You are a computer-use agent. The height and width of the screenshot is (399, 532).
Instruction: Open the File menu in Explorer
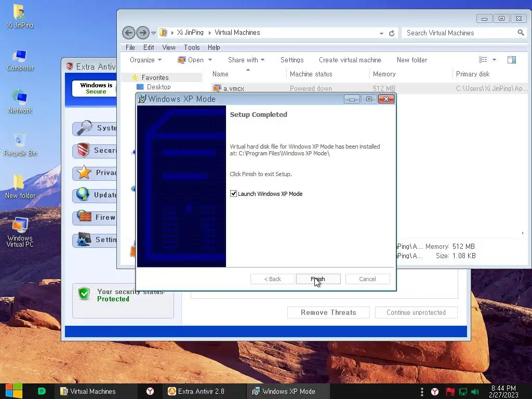coord(130,47)
